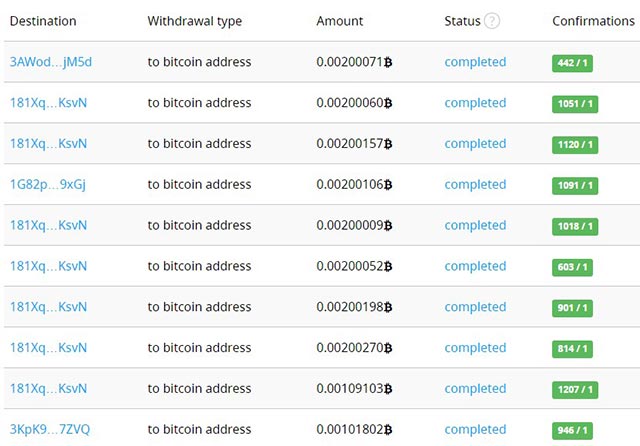640x446 pixels.
Task: Select the 0.00200198 amount cell
Action: tap(350, 307)
